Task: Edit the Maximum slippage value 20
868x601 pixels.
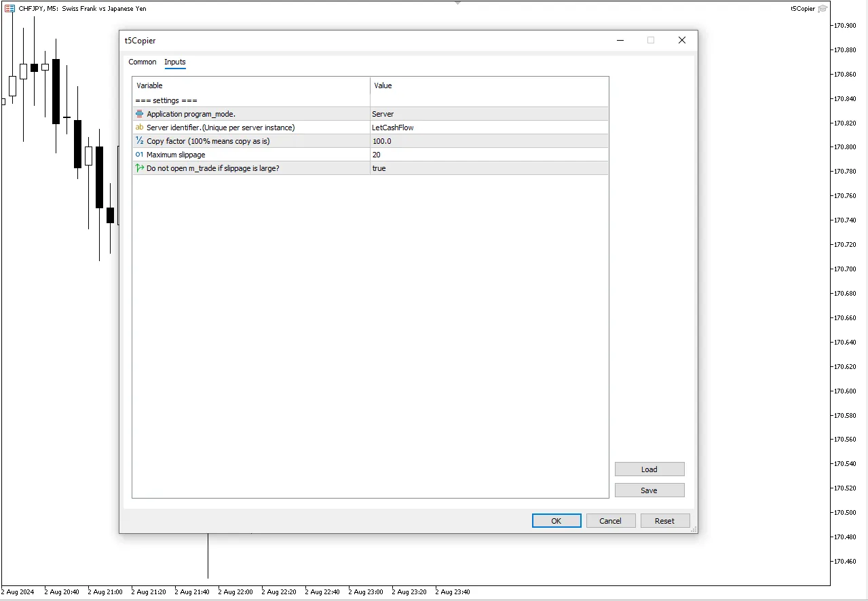Action: pos(489,155)
